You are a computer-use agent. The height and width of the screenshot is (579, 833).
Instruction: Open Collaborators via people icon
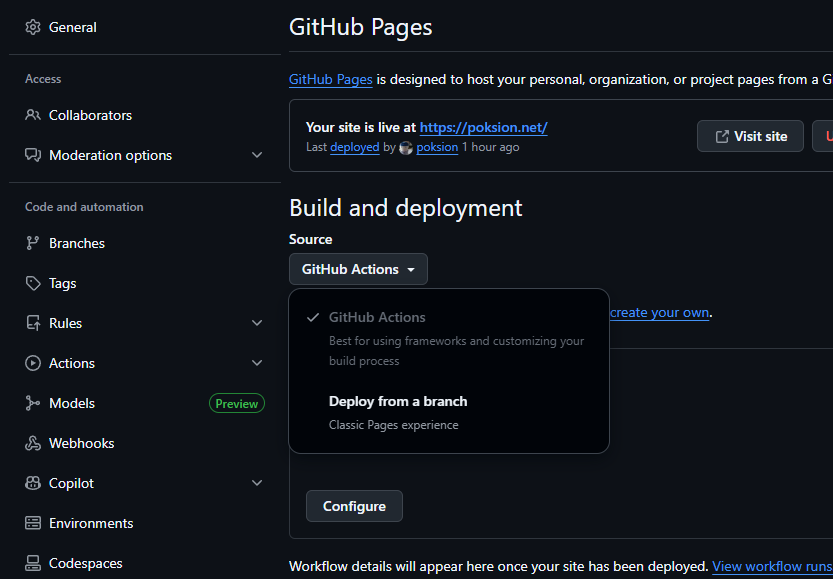click(33, 115)
